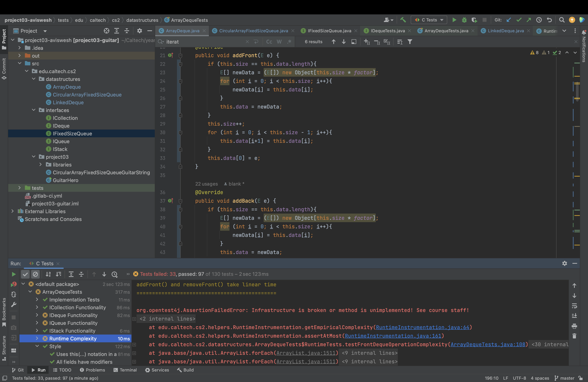Screen dimensions: 588x382
Task: Toggle Match Case (Cc) in search
Action: tap(269, 42)
